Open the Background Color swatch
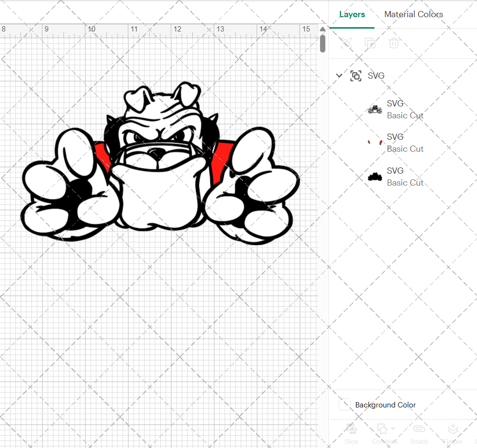The image size is (477, 448). [x=344, y=405]
